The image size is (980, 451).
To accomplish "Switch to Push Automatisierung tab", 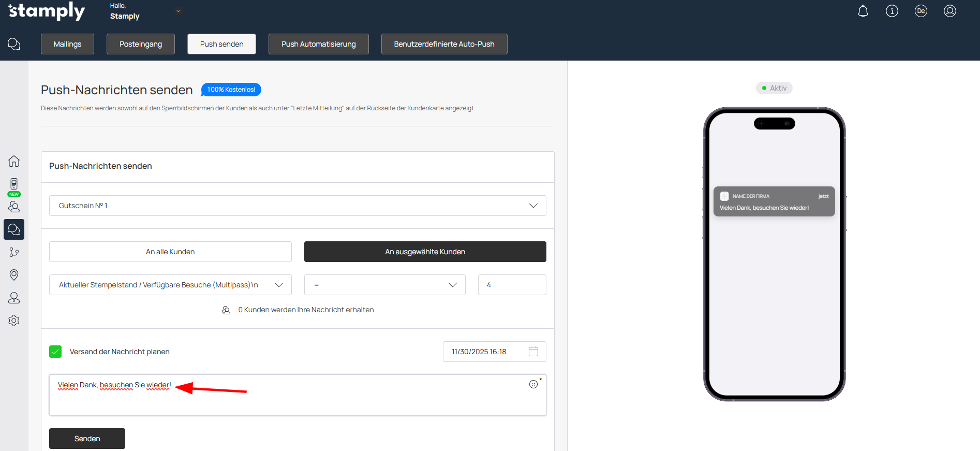I will (x=318, y=44).
